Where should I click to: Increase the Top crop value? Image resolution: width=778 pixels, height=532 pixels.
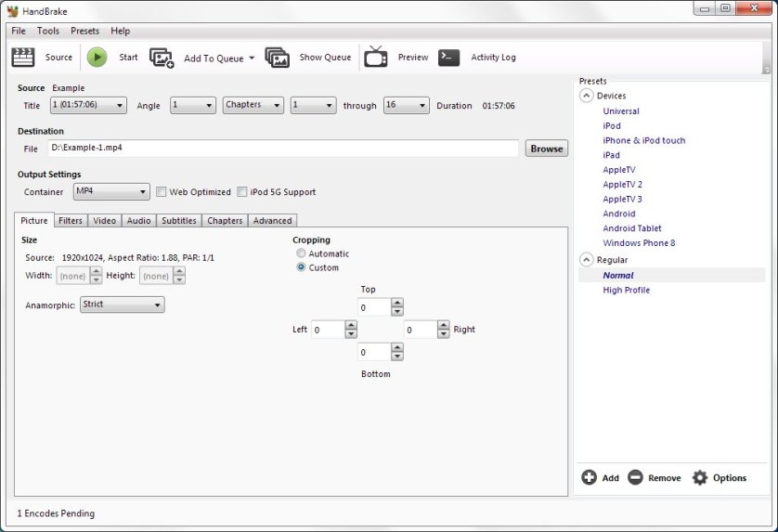tap(397, 303)
